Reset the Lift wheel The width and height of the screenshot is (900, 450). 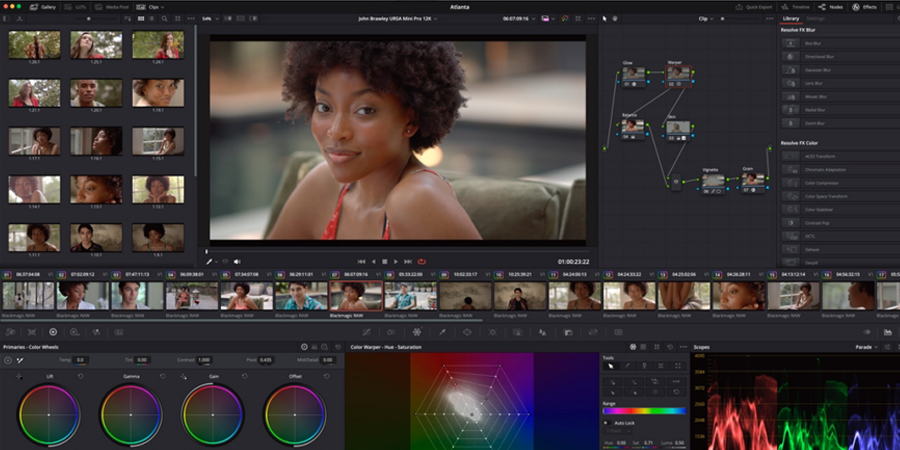[80, 377]
